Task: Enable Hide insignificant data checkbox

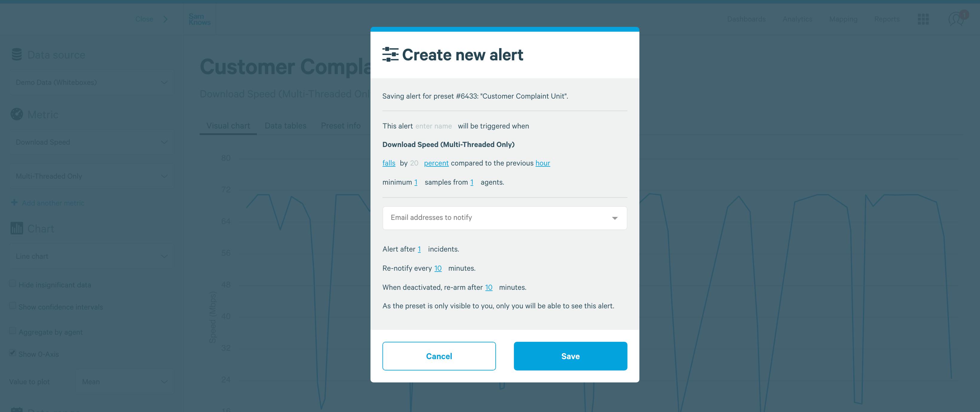Action: 13,284
